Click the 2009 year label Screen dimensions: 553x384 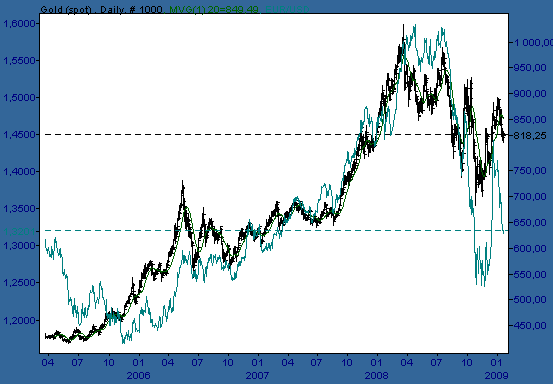(497, 375)
